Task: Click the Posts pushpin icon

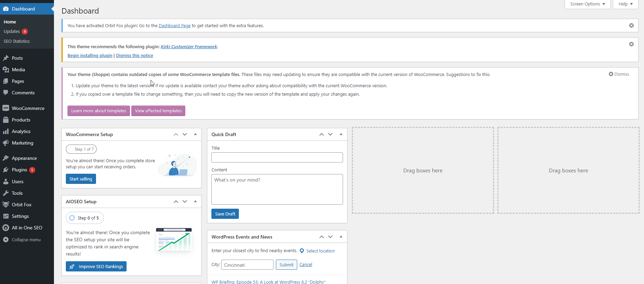Action: pyautogui.click(x=6, y=58)
